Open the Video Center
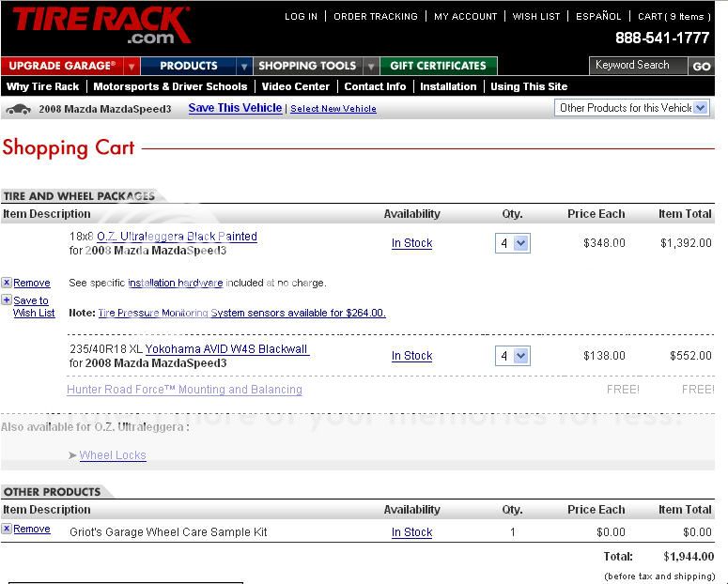The image size is (728, 584). click(295, 86)
